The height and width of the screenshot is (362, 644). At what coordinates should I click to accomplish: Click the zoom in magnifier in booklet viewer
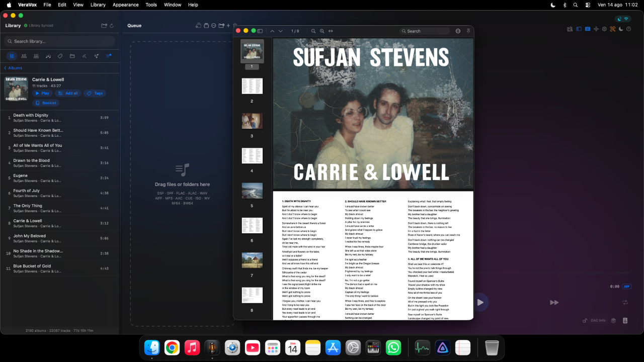pyautogui.click(x=322, y=31)
